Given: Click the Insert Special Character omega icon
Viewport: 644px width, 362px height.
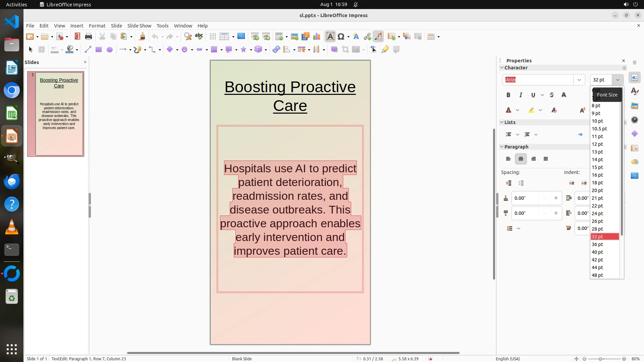Looking at the screenshot, I should [x=341, y=37].
